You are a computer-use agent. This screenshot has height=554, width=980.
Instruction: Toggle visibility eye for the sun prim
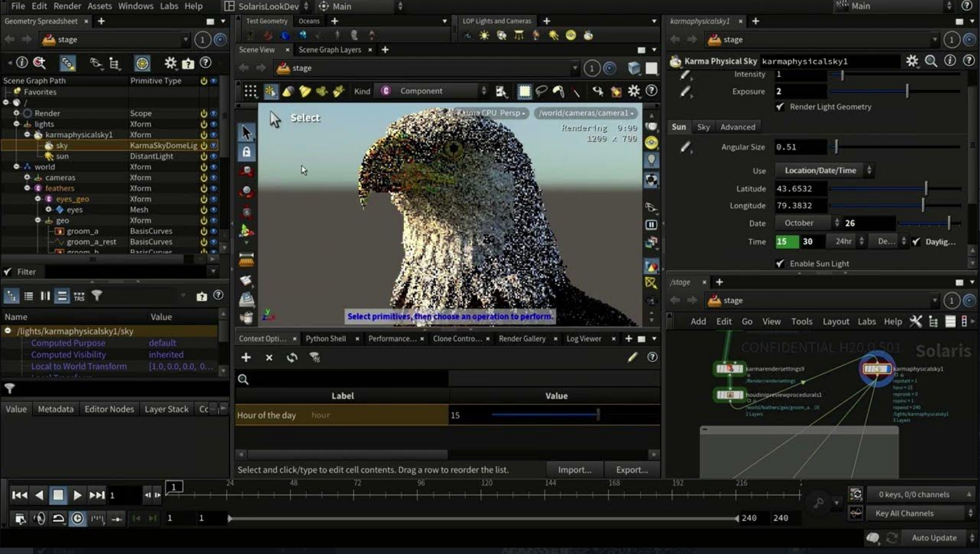pos(214,156)
